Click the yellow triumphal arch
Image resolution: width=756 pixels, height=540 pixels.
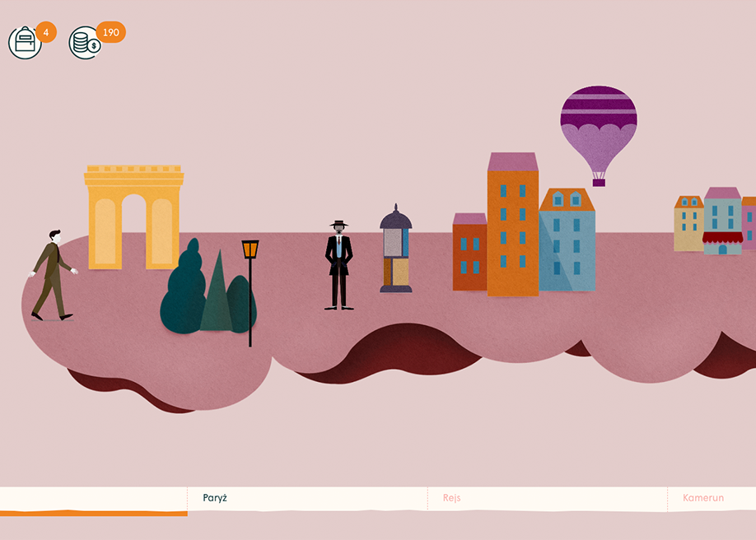[133, 216]
